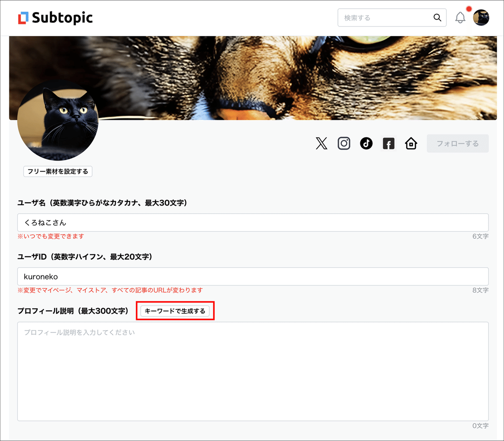Click the website home icon
The image size is (504, 441).
(x=411, y=143)
